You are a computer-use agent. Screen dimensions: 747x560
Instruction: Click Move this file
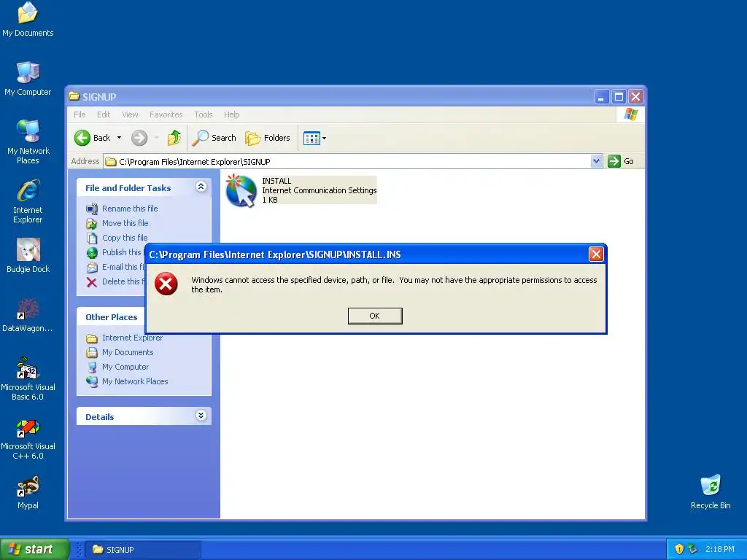[125, 223]
